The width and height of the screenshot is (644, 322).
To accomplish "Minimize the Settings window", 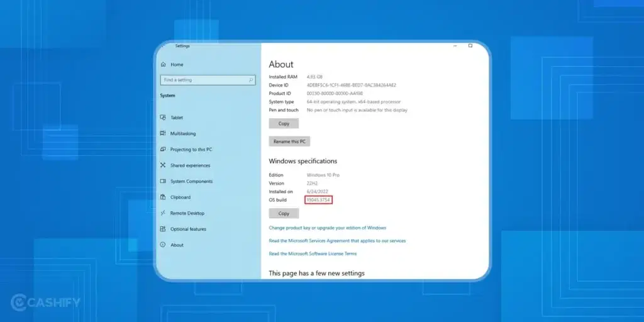I will tap(455, 46).
